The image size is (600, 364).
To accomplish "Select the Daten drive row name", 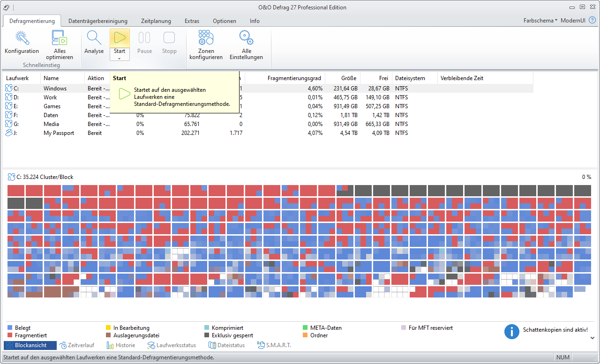I will (51, 115).
